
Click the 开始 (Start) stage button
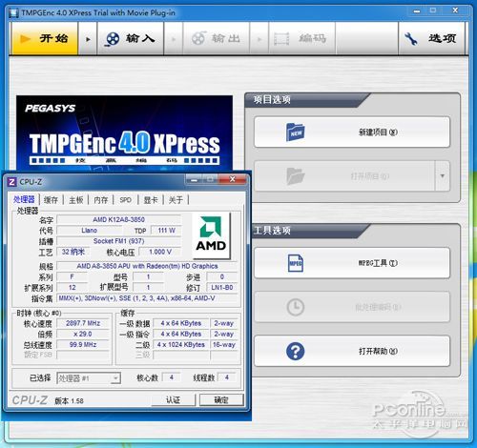click(45, 38)
